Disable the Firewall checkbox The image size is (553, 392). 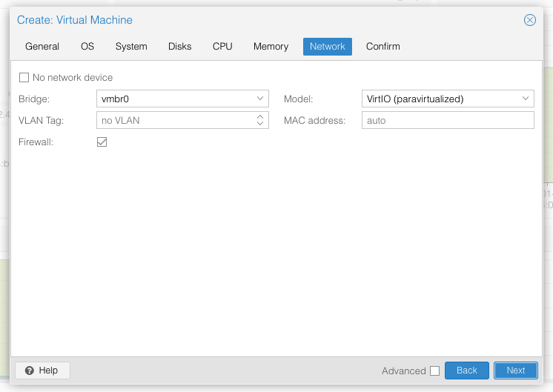[102, 142]
